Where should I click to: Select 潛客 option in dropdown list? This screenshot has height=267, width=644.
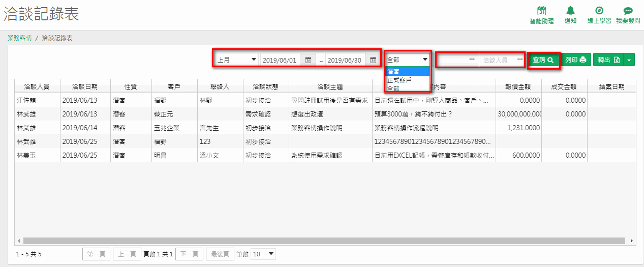(408, 71)
